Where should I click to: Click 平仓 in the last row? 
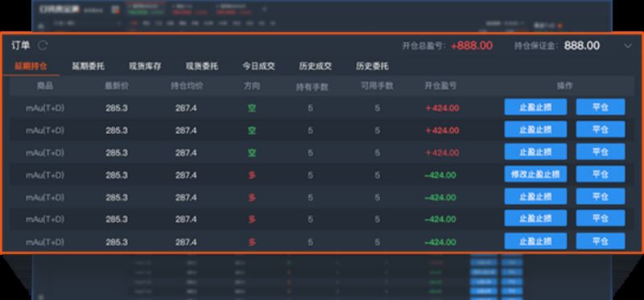pyautogui.click(x=601, y=241)
